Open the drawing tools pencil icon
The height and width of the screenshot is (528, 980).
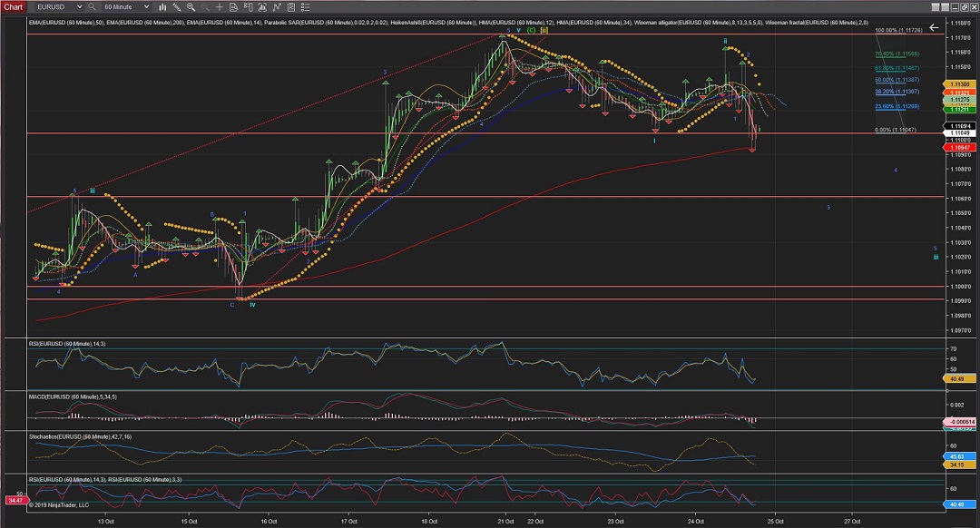177,7
